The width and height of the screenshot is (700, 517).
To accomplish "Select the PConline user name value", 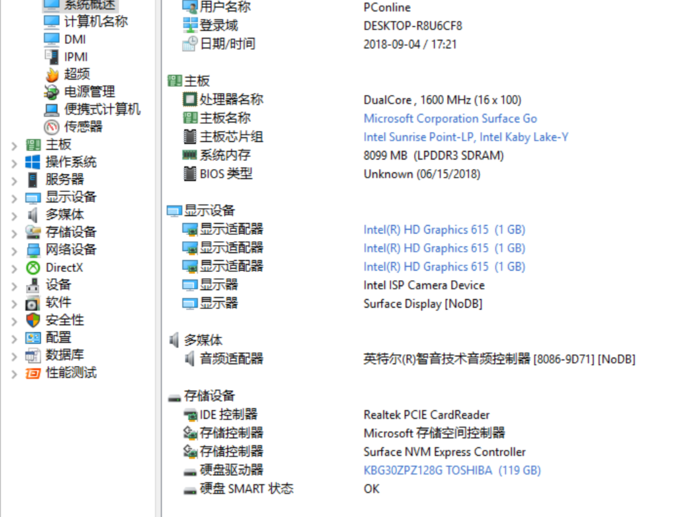I will (x=387, y=7).
